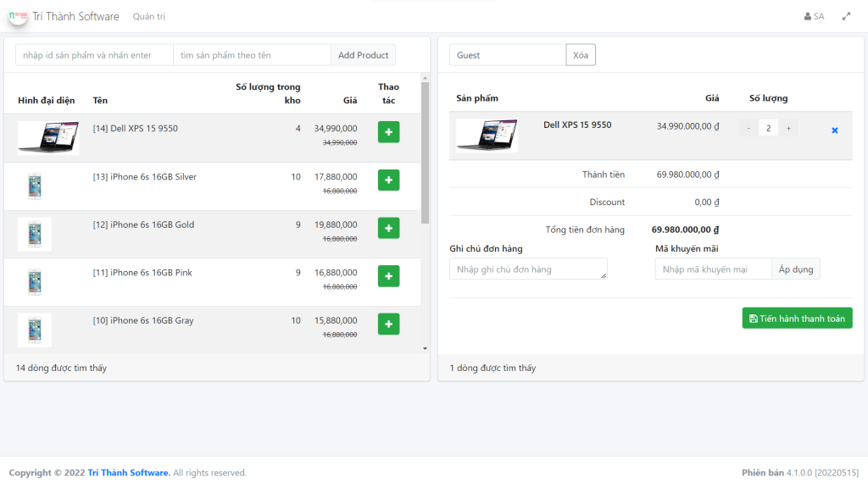The height and width of the screenshot is (488, 868).
Task: Focus the product id input field
Action: pyautogui.click(x=94, y=55)
